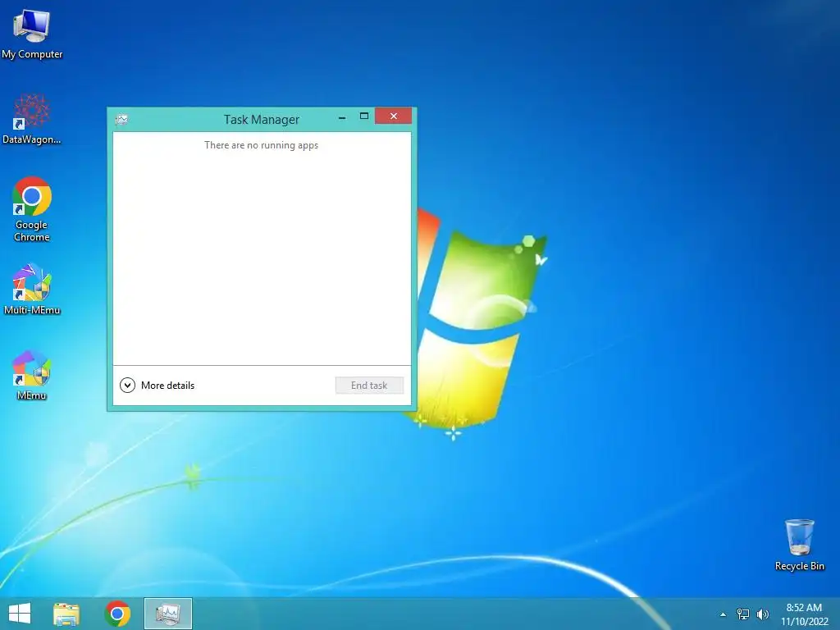This screenshot has height=630, width=840.
Task: Show hidden system tray icons
Action: pyautogui.click(x=724, y=614)
